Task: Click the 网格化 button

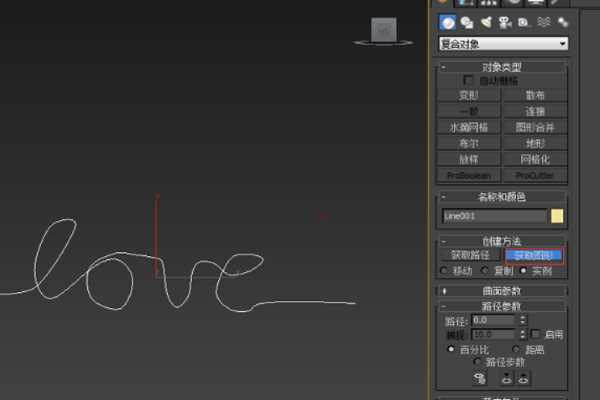Action: [x=535, y=159]
